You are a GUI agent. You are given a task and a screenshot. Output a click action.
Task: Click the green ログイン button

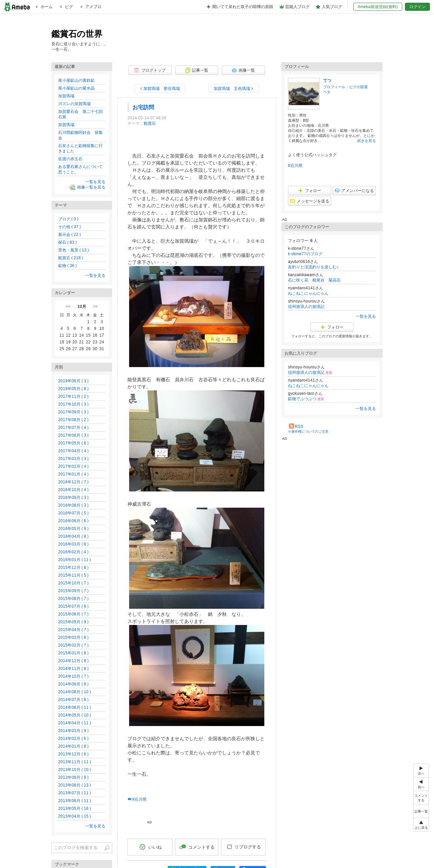[x=417, y=7]
